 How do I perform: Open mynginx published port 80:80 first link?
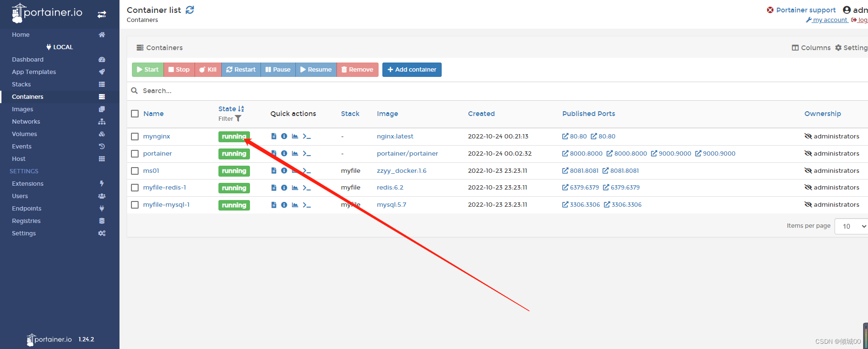pyautogui.click(x=575, y=137)
